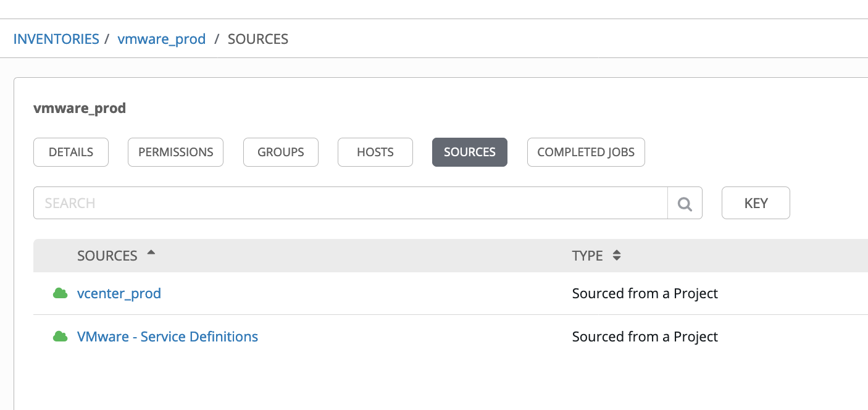
Task: Click 'Sourced from a Project' in VMware - Service Definitions row
Action: 645,337
